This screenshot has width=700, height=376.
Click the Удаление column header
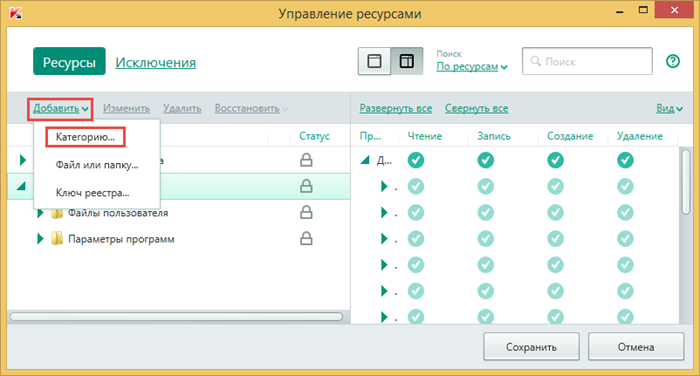(x=640, y=136)
